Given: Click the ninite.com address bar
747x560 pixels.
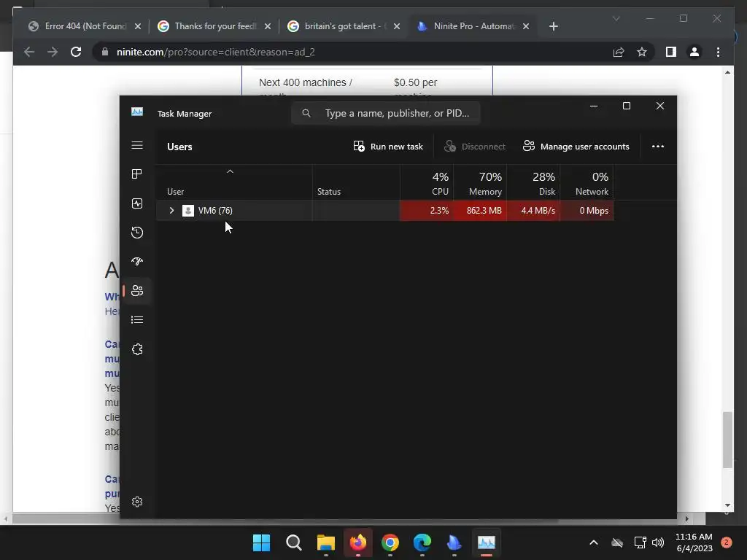Looking at the screenshot, I should [352, 52].
